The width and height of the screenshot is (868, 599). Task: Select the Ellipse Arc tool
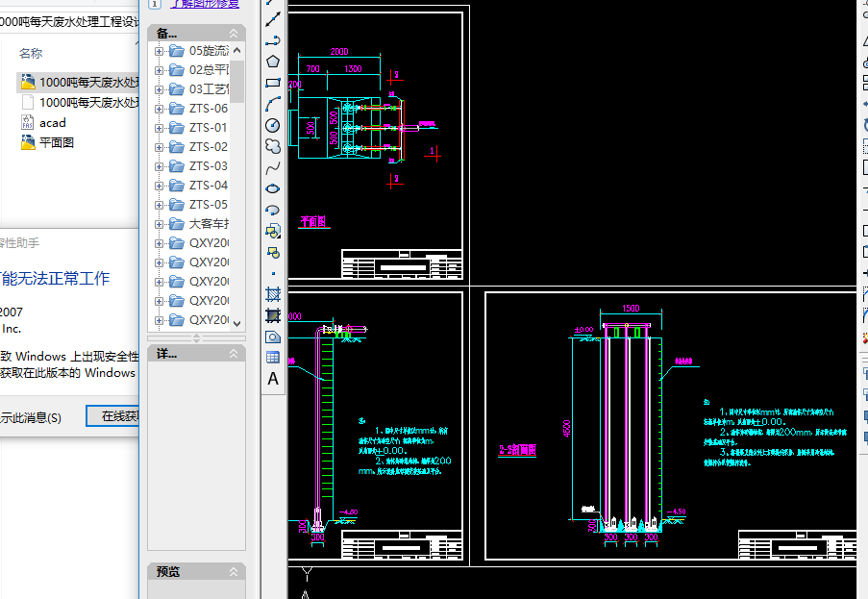(273, 210)
